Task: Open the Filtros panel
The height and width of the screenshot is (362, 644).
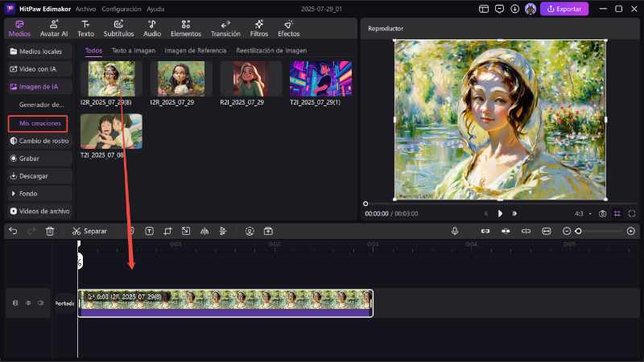Action: (258, 29)
